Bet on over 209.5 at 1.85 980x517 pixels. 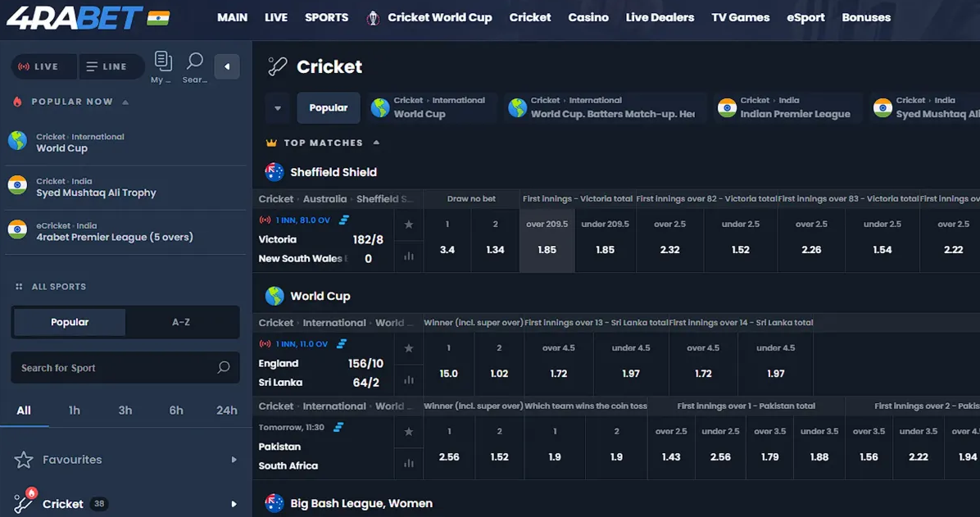[x=547, y=240]
